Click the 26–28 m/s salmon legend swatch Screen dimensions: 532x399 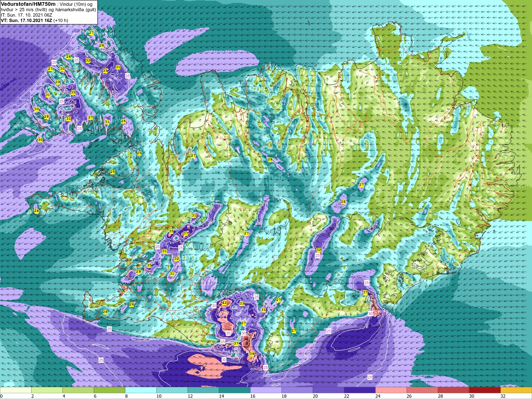tap(422, 390)
